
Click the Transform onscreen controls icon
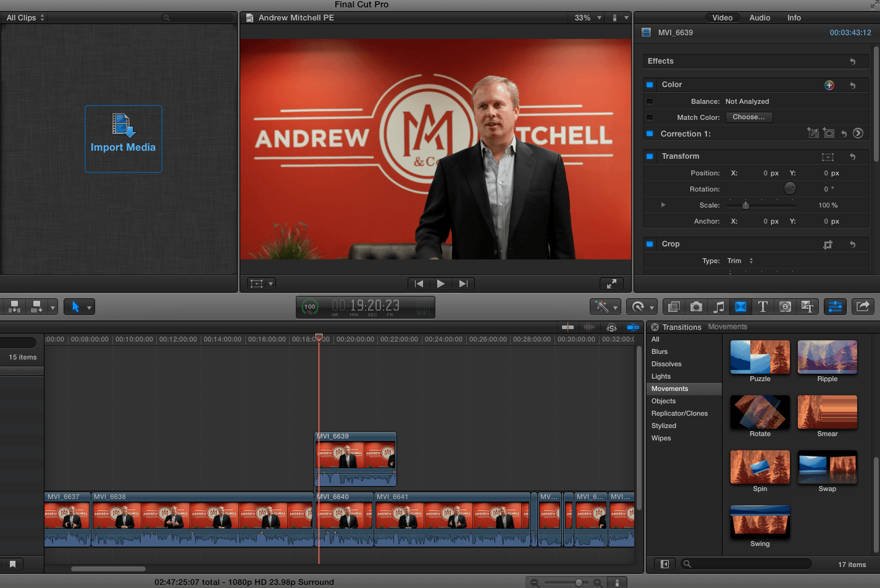pos(828,157)
